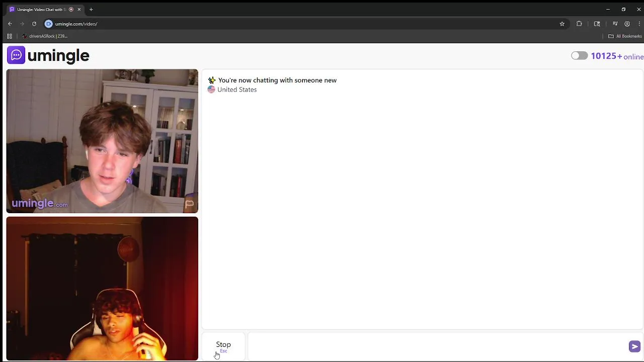Image resolution: width=644 pixels, height=362 pixels.
Task: Click the Stop button
Action: pyautogui.click(x=223, y=346)
